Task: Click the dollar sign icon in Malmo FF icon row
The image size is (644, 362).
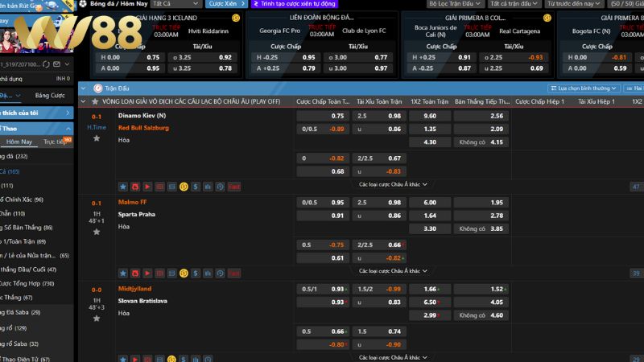Action: (x=196, y=274)
